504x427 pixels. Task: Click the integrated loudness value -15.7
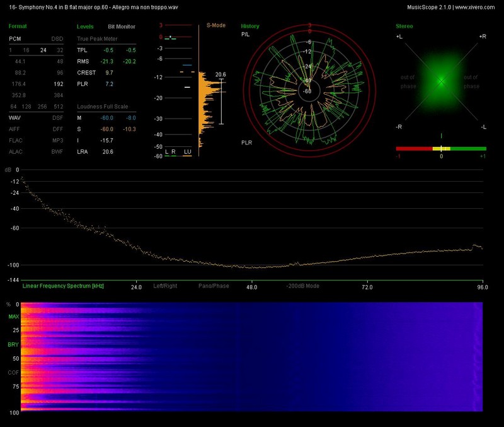[x=107, y=140]
